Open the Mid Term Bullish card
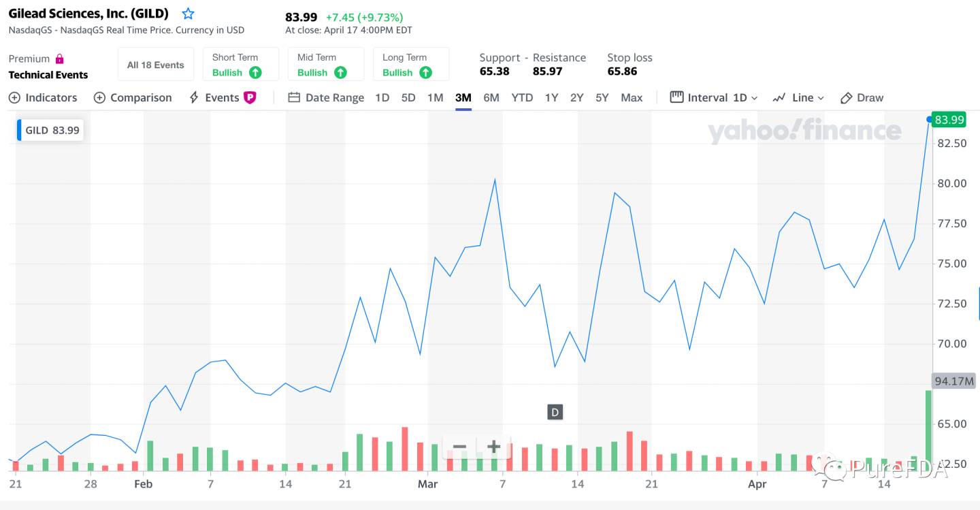 coord(326,65)
